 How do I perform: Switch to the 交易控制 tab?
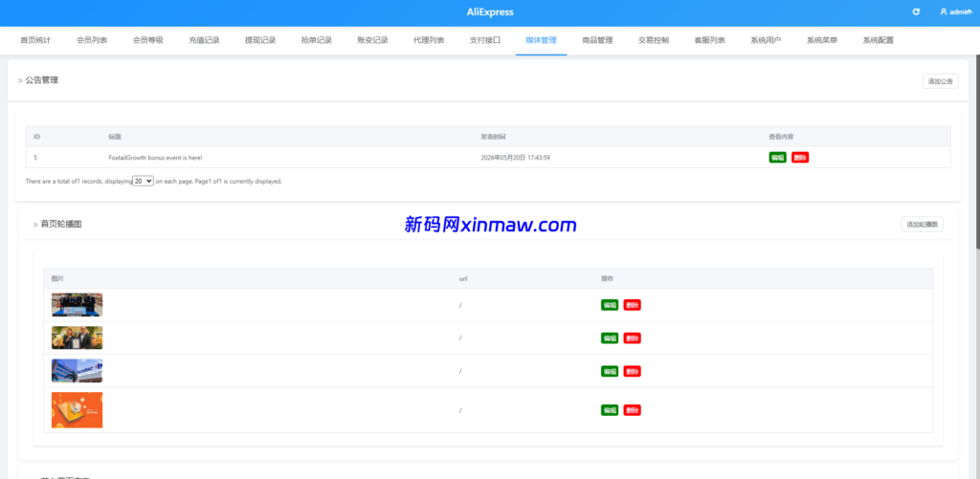[x=654, y=40]
